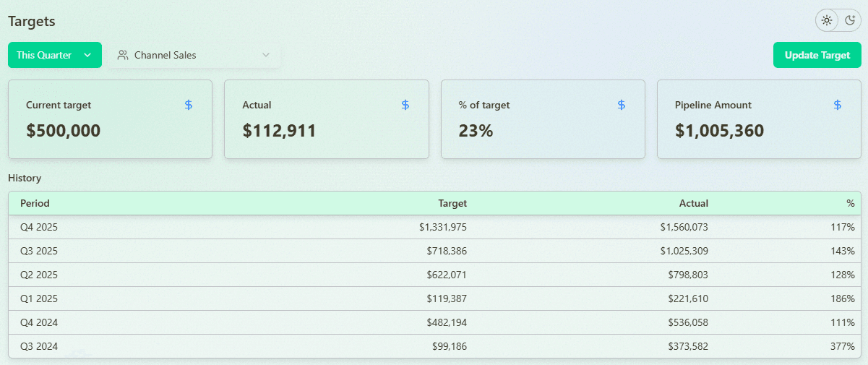Click the actual cell $798,803
This screenshot has width=868, height=365.
point(688,275)
